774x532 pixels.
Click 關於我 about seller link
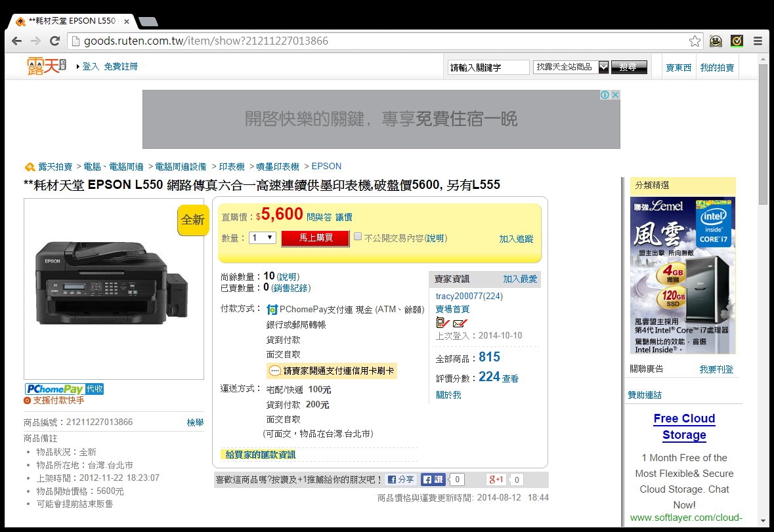click(448, 395)
